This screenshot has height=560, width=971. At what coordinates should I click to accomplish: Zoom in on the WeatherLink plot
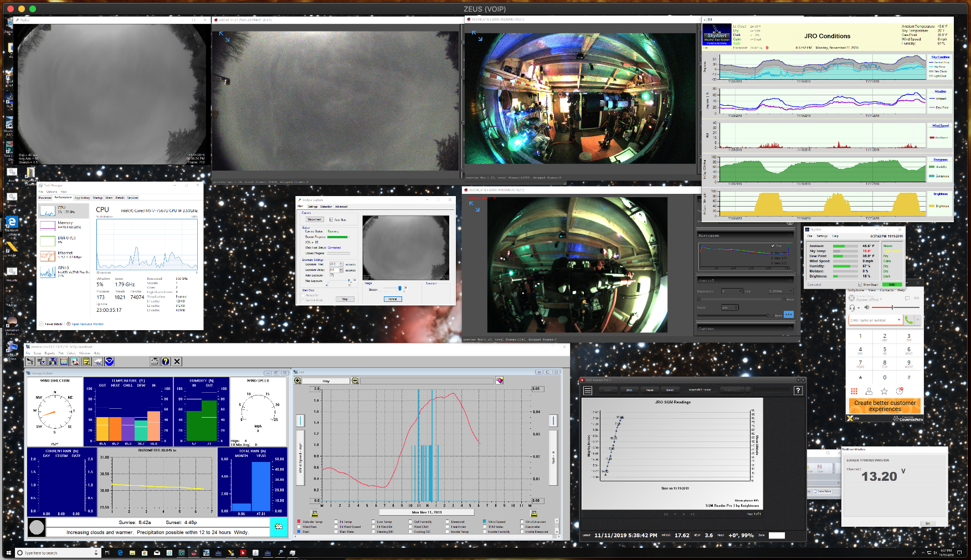coord(298,381)
